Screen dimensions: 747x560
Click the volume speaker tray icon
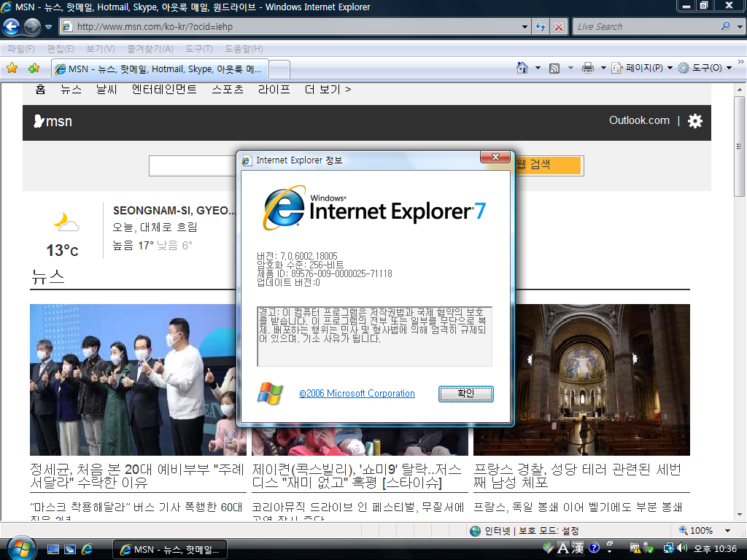click(682, 548)
